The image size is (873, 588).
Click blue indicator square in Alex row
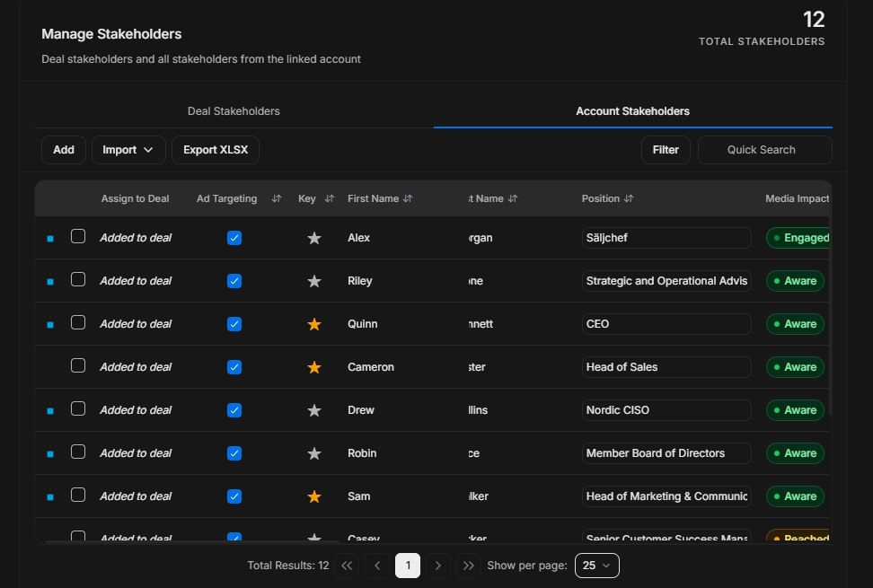50,239
